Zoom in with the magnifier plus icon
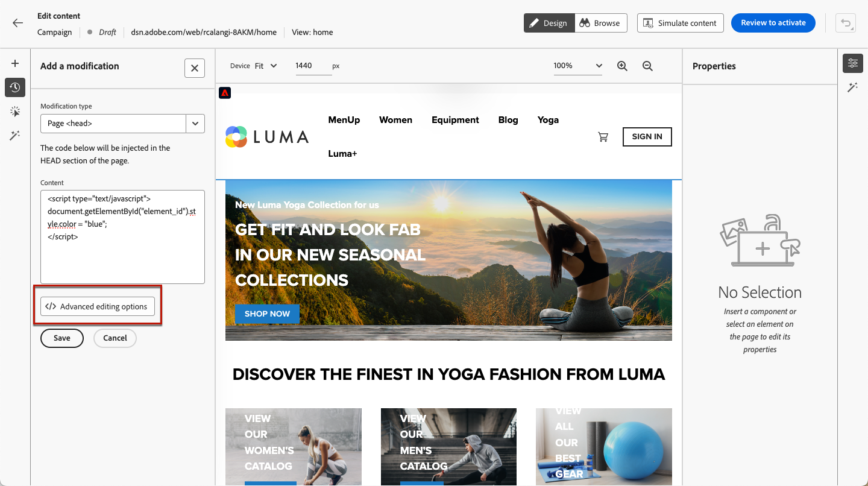The width and height of the screenshot is (868, 486). (623, 66)
